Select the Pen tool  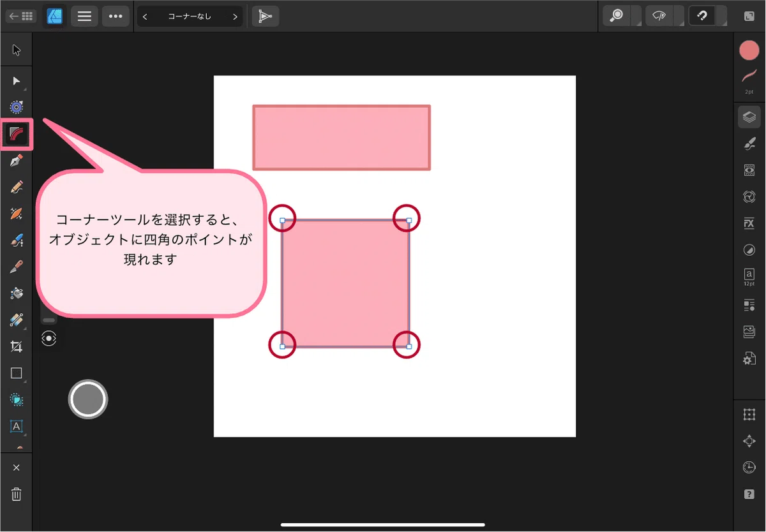[17, 160]
